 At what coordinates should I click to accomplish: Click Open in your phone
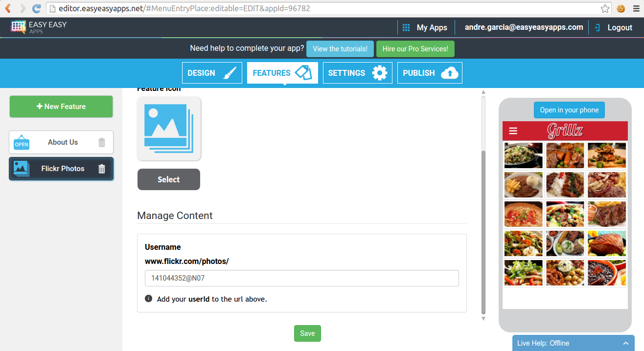click(569, 110)
